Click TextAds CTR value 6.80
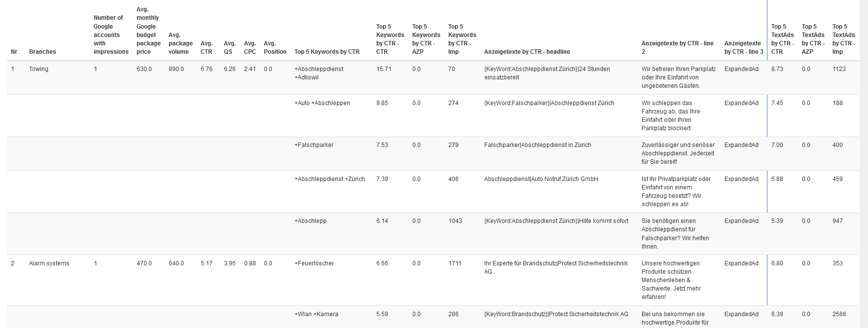The image size is (868, 328). coord(777,263)
